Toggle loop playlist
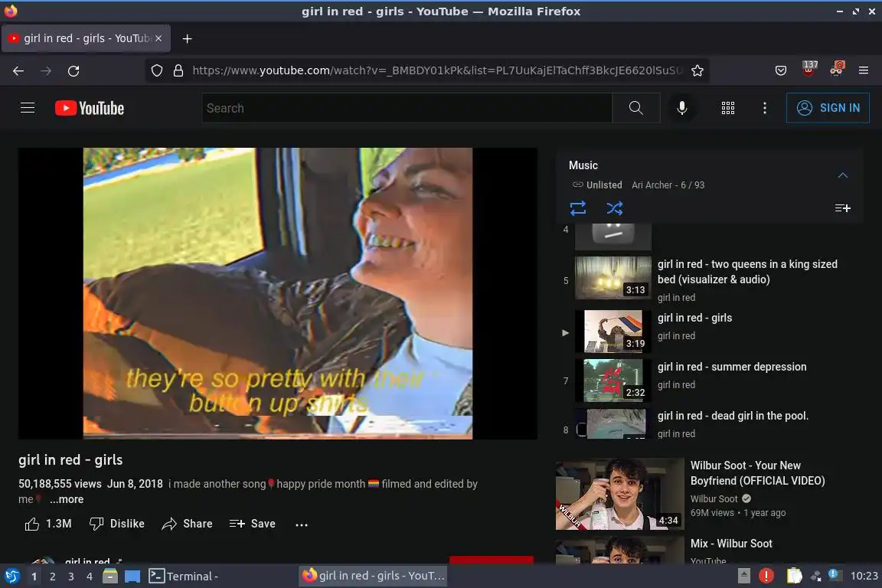The image size is (882, 588). pos(578,208)
